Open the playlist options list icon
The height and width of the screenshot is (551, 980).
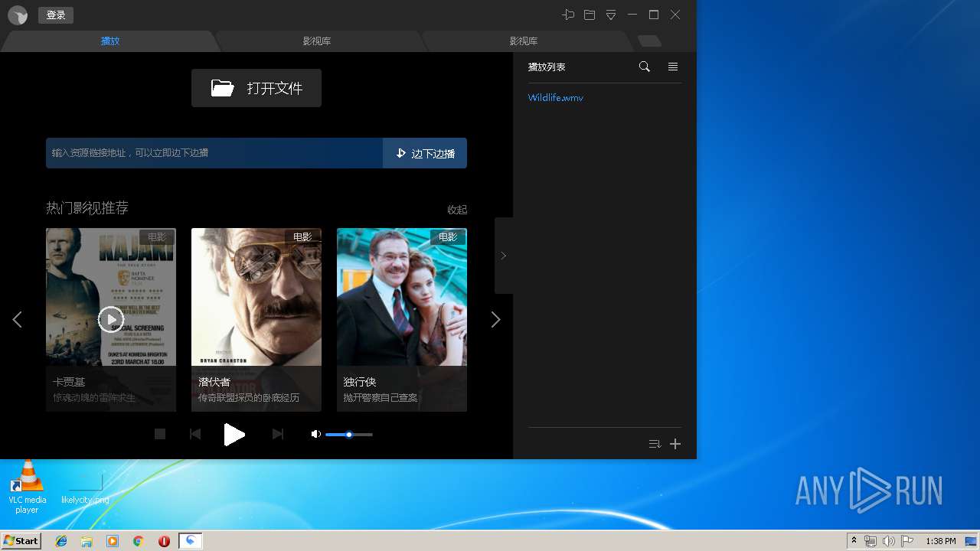coord(673,67)
